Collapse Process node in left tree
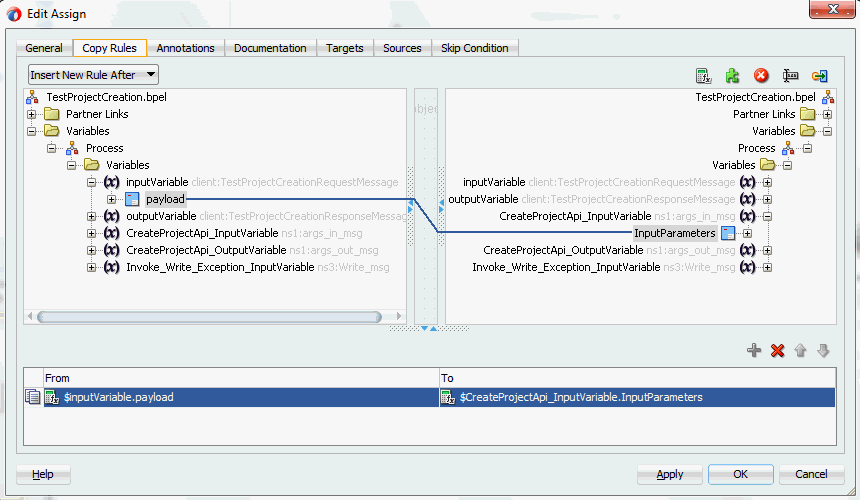The image size is (860, 500). click(x=52, y=148)
